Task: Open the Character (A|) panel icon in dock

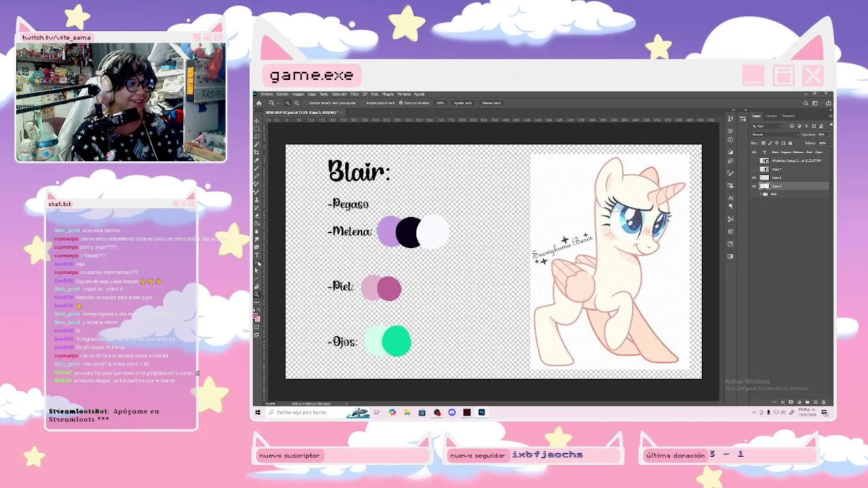Action: (x=730, y=198)
